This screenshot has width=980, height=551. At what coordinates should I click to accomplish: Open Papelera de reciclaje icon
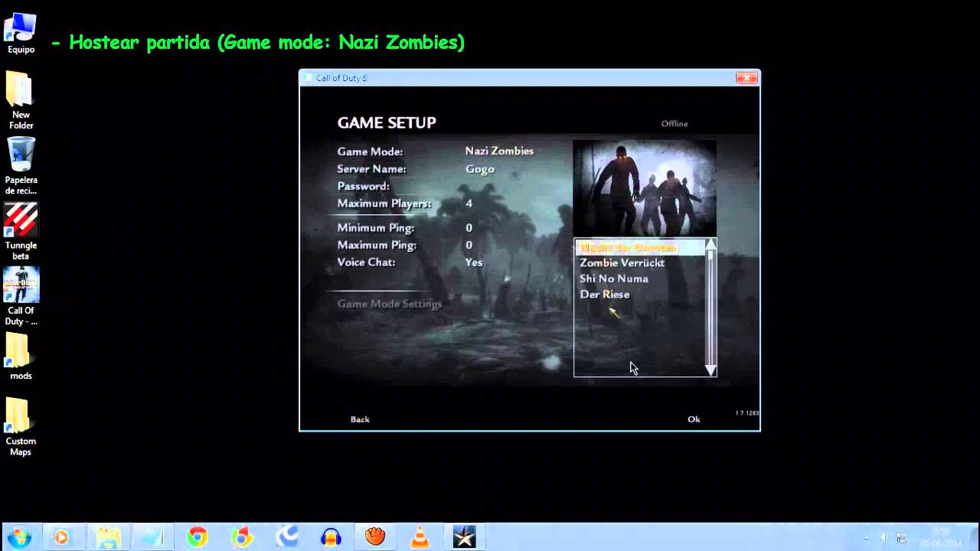[x=21, y=166]
